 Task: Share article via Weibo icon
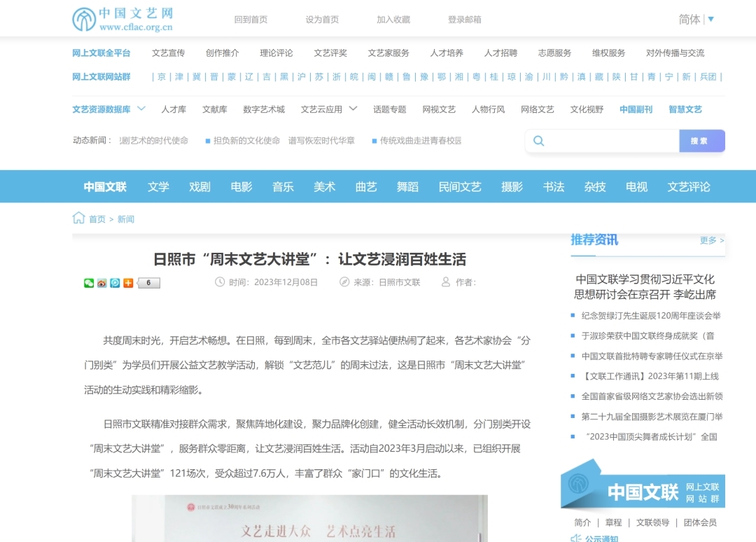pyautogui.click(x=101, y=283)
